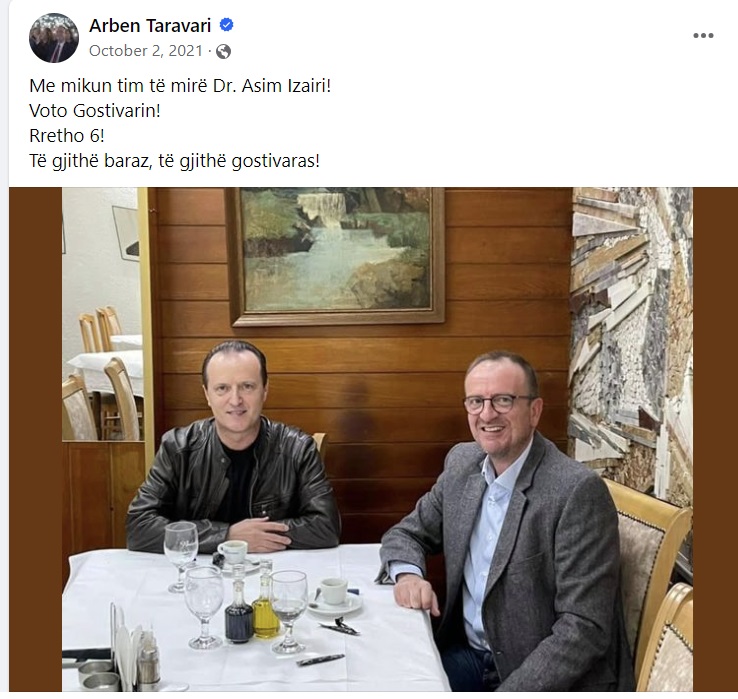738x699 pixels.
Task: Click the 'Rretho 6!' text line
Action: [67, 136]
